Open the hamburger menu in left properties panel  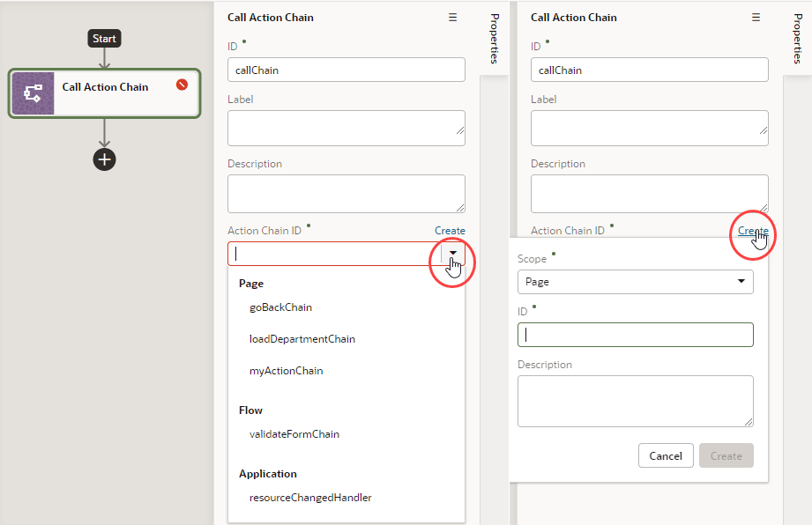pos(452,18)
